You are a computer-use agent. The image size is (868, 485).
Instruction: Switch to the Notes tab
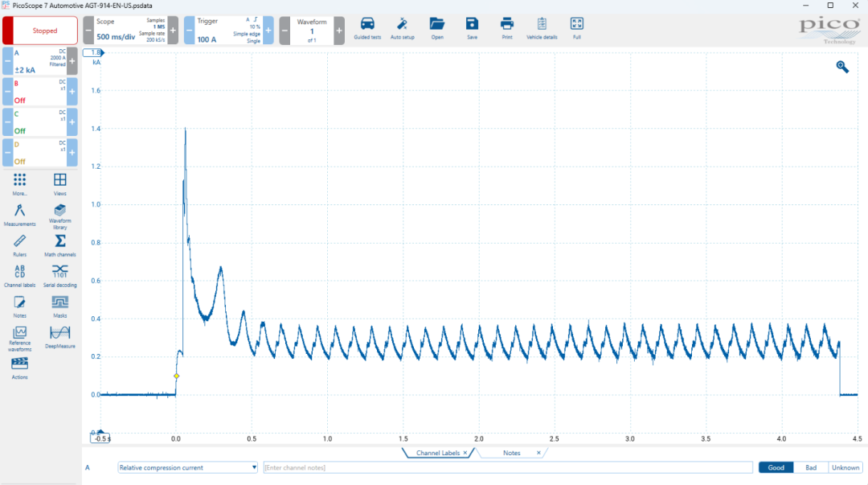(512, 453)
